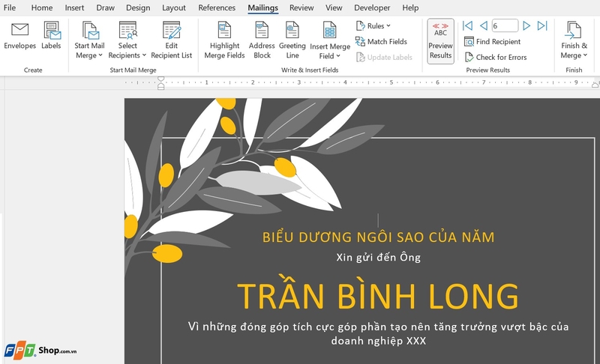Switch to the Design tab
Viewport: 600px width, 364px height.
tap(138, 7)
